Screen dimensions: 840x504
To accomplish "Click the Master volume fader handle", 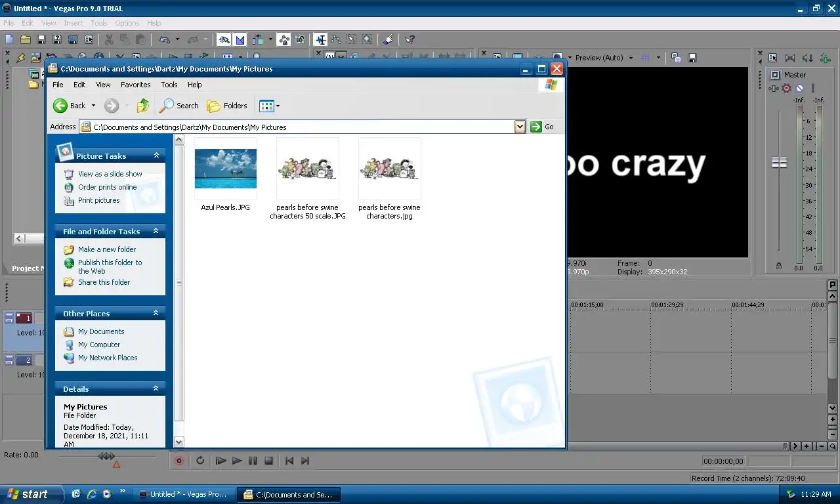I will pyautogui.click(x=779, y=162).
